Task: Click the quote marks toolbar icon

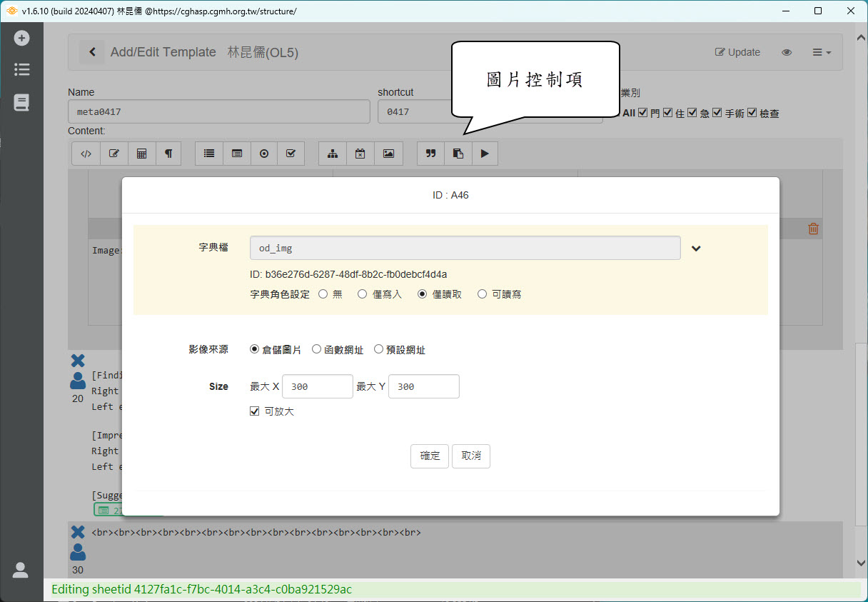Action: pyautogui.click(x=430, y=154)
